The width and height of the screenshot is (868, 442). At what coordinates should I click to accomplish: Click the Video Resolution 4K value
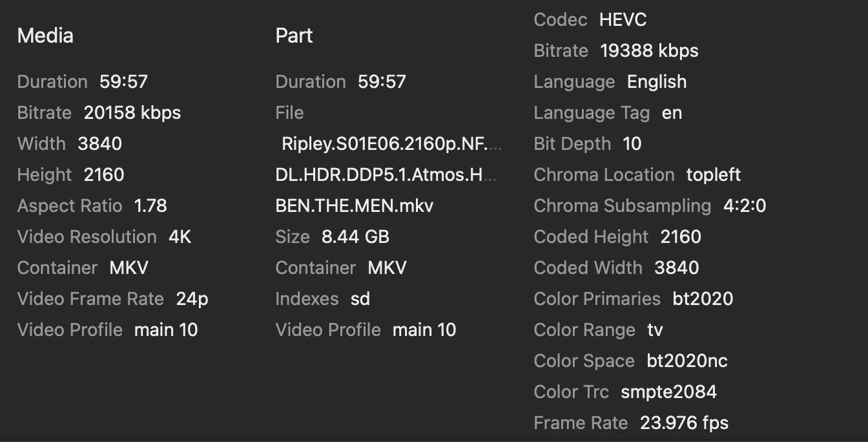180,237
